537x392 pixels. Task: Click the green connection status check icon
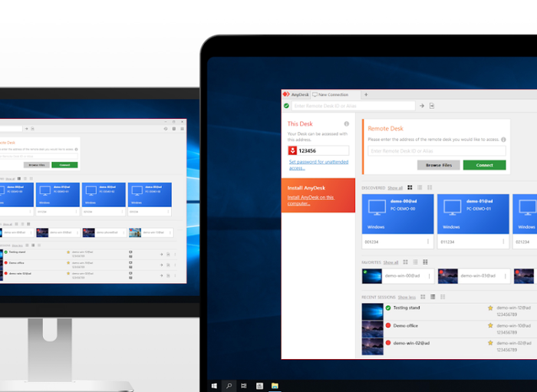tap(286, 106)
